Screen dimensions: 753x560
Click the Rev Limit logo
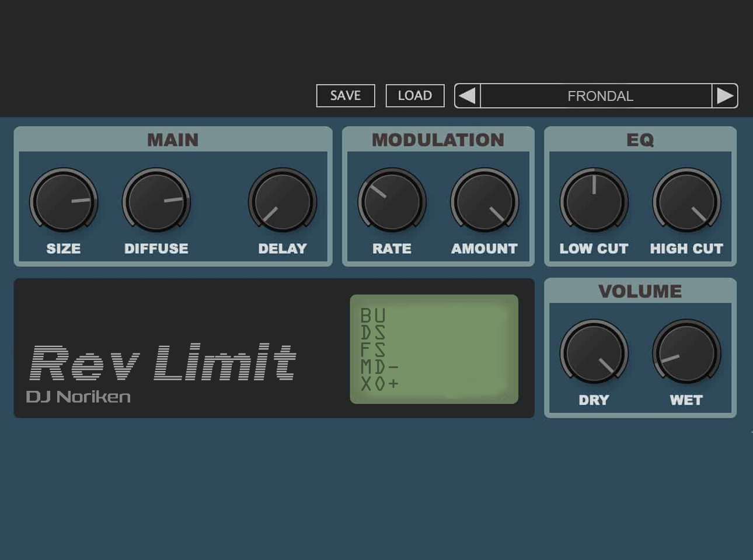[163, 362]
